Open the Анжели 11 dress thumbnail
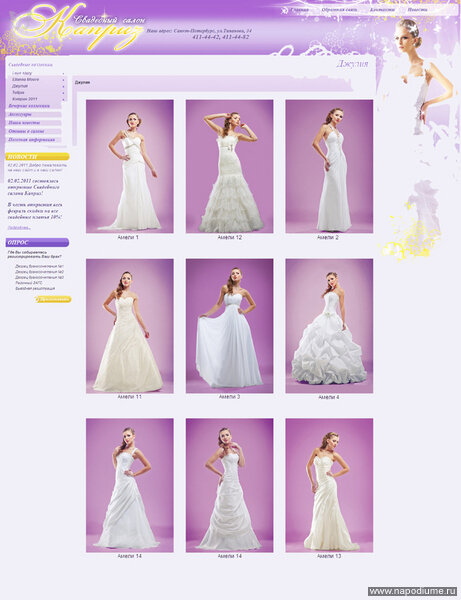461x600 pixels. click(x=130, y=326)
